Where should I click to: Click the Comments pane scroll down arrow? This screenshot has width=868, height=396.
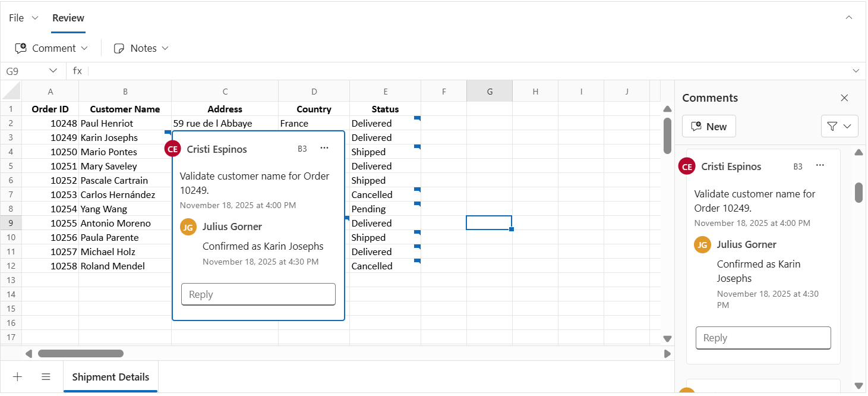858,385
